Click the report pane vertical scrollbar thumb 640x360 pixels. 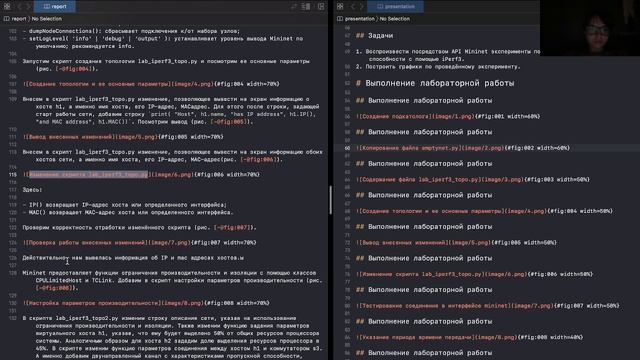tap(330, 200)
